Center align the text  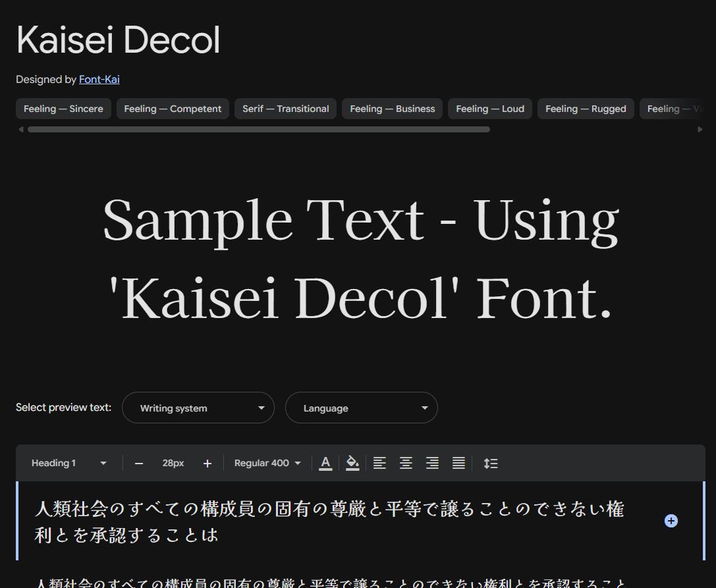[406, 463]
